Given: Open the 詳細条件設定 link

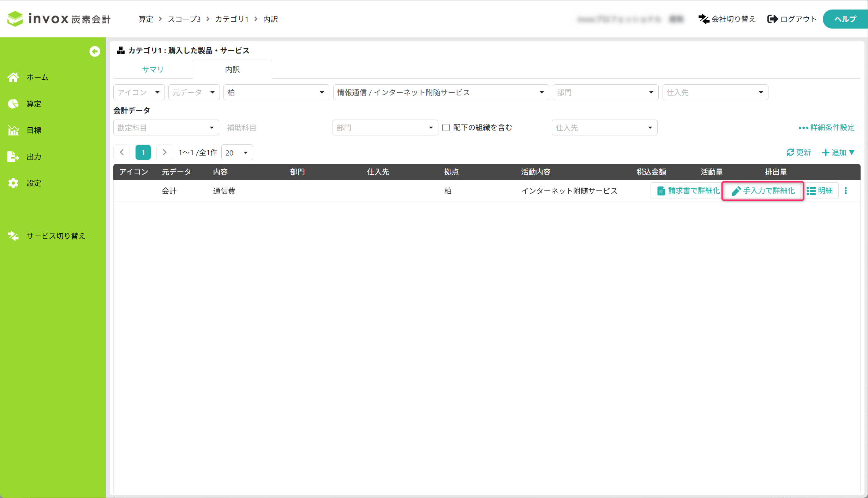Looking at the screenshot, I should 826,128.
